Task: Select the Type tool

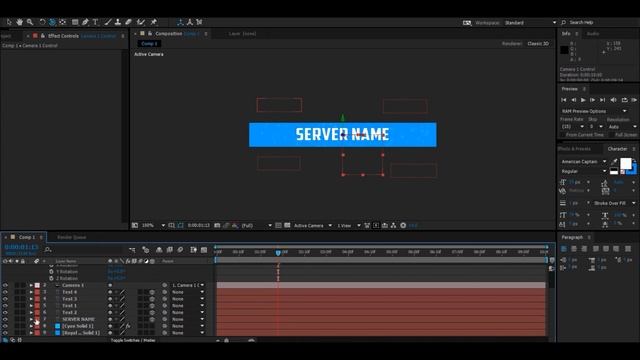Action: tap(96, 22)
